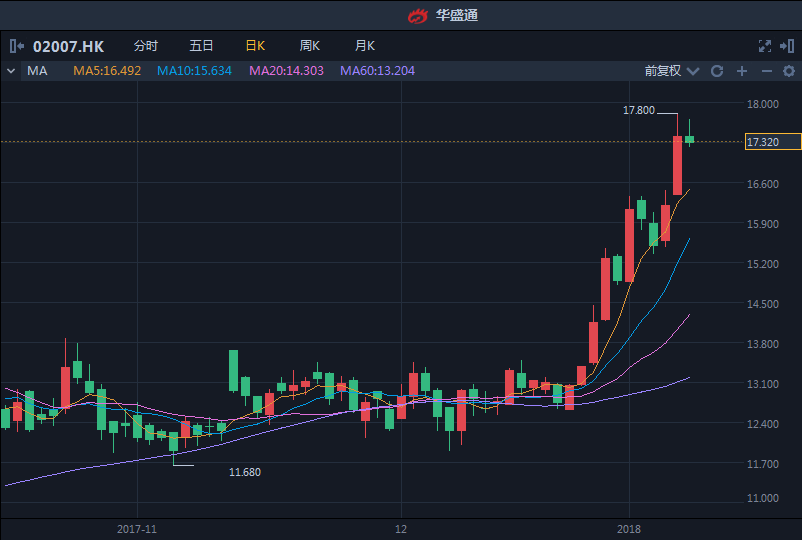The width and height of the screenshot is (802, 540).
Task: Switch to 分时 intraday tab
Action: [145, 46]
